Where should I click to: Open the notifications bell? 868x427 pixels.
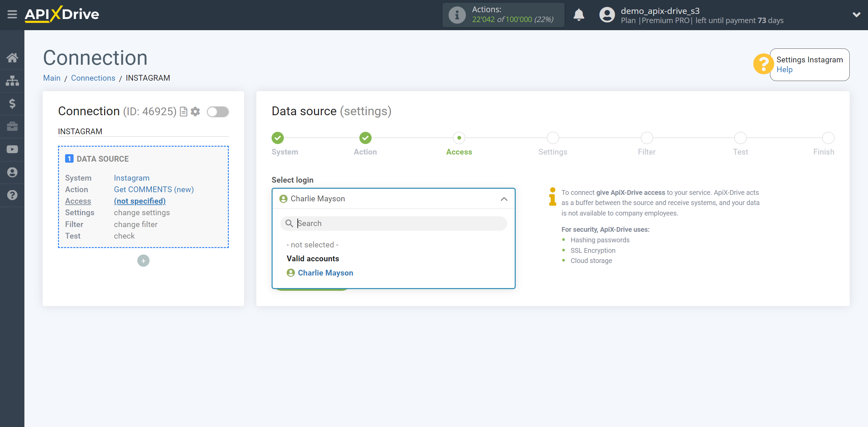(579, 15)
